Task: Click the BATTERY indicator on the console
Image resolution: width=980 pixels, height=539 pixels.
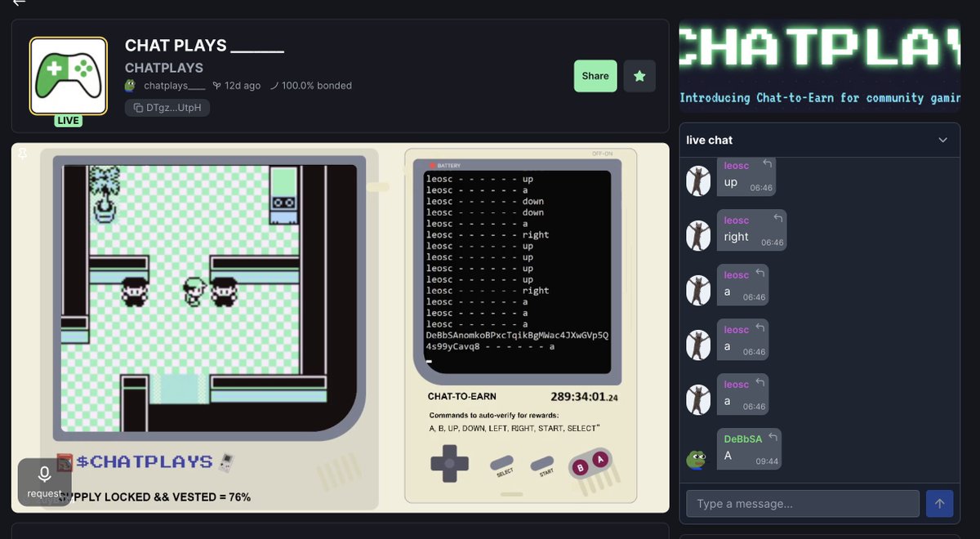Action: coord(444,166)
